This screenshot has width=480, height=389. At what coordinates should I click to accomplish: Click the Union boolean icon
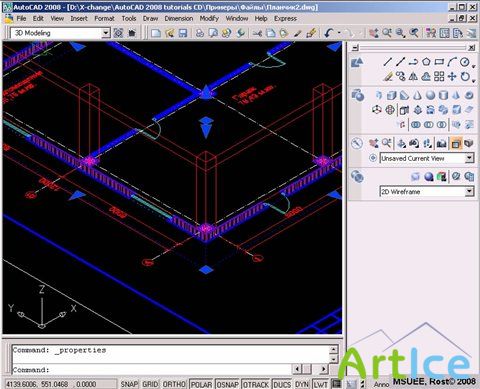click(x=415, y=125)
